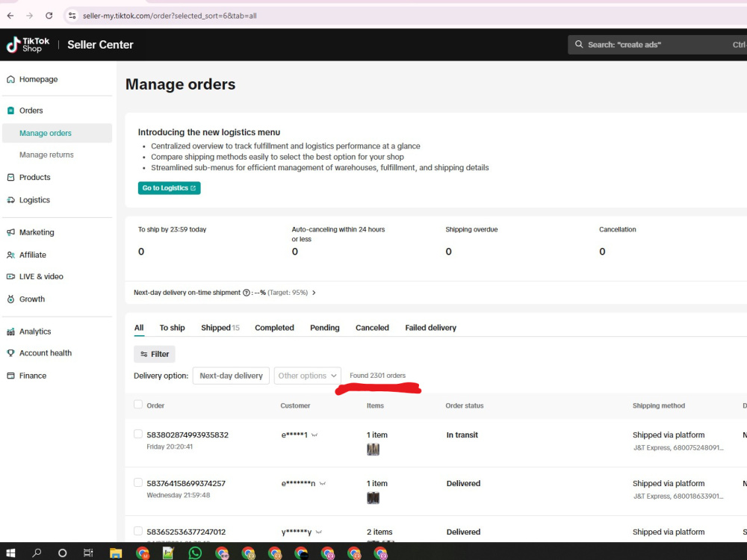Open LIVE & video in sidebar
This screenshot has width=747, height=560.
click(41, 277)
